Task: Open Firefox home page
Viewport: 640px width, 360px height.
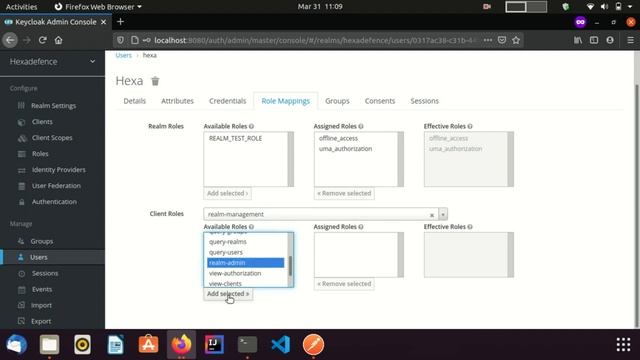Action: [x=59, y=40]
